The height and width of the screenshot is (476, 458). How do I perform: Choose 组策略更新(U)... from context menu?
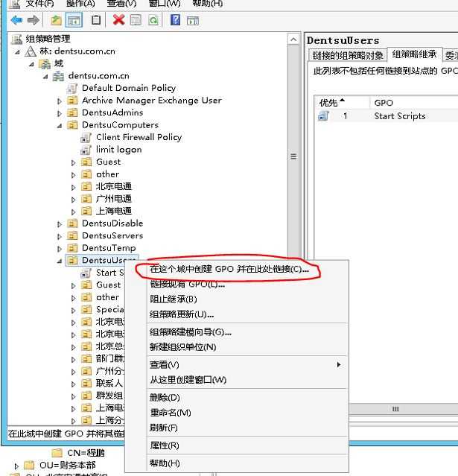pyautogui.click(x=182, y=314)
